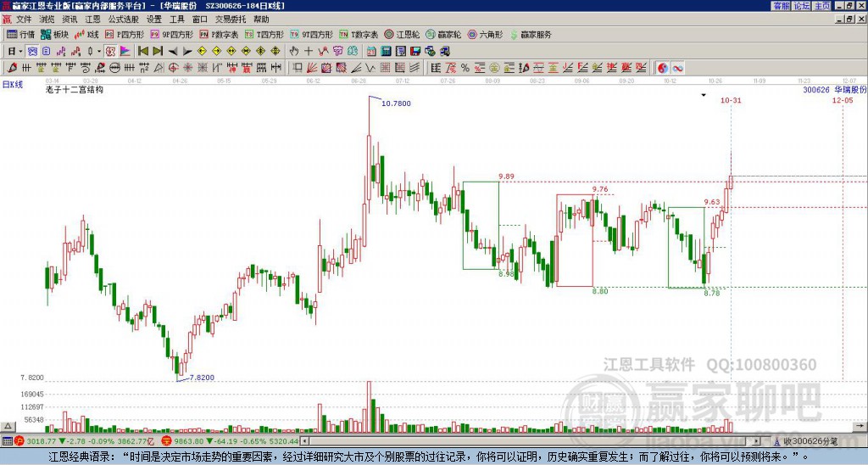Click the right arrow at volume panel edge
This screenshot has height=465, width=868.
tap(860, 426)
